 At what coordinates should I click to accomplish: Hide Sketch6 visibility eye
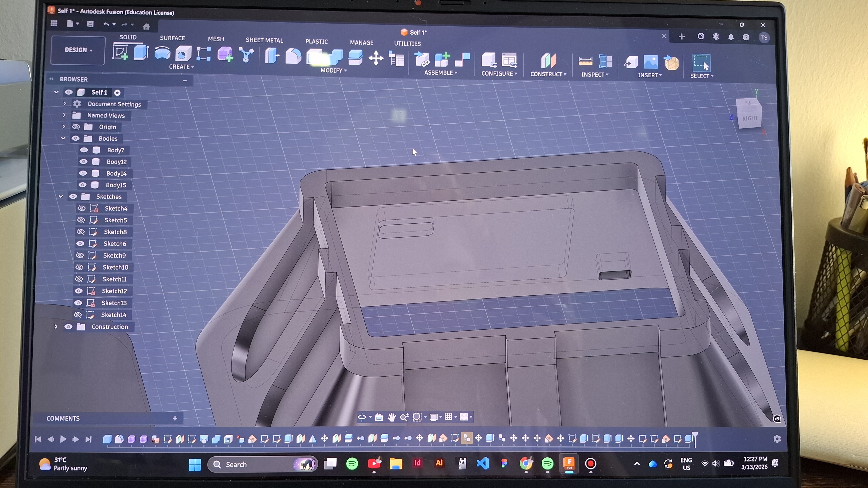pos(80,243)
